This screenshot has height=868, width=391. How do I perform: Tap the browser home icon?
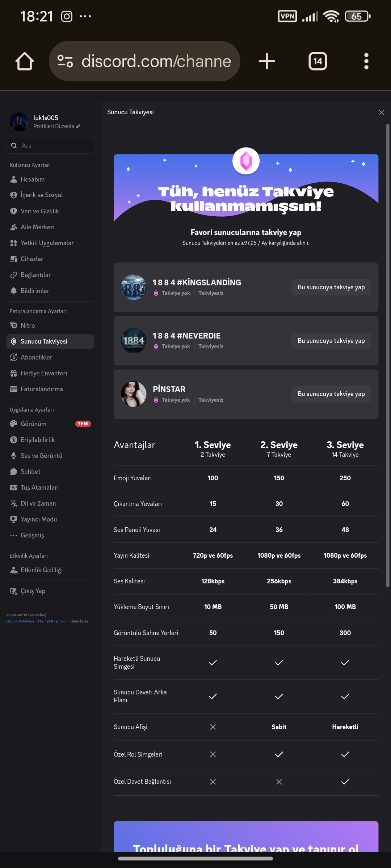[25, 61]
